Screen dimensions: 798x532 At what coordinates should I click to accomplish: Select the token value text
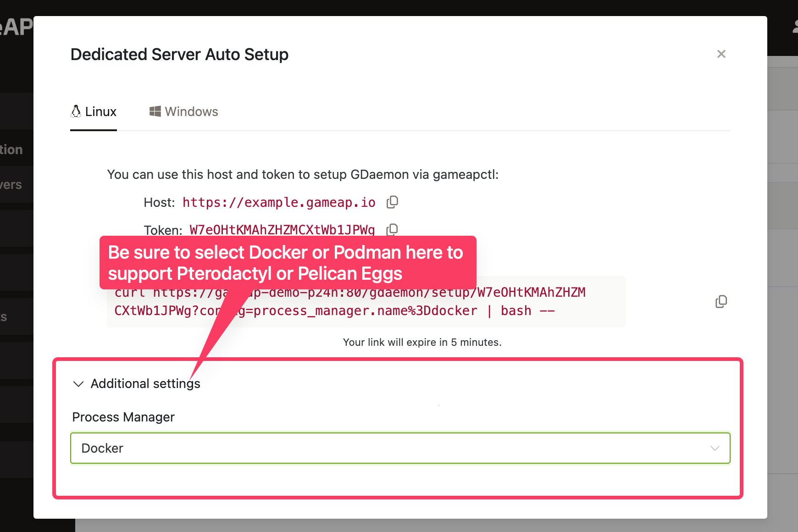[x=282, y=230]
